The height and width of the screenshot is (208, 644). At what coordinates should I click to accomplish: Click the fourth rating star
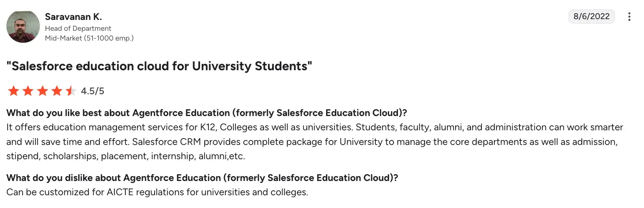click(57, 91)
